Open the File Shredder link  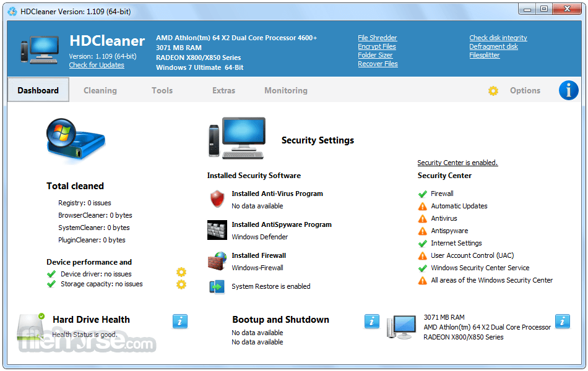pos(378,38)
